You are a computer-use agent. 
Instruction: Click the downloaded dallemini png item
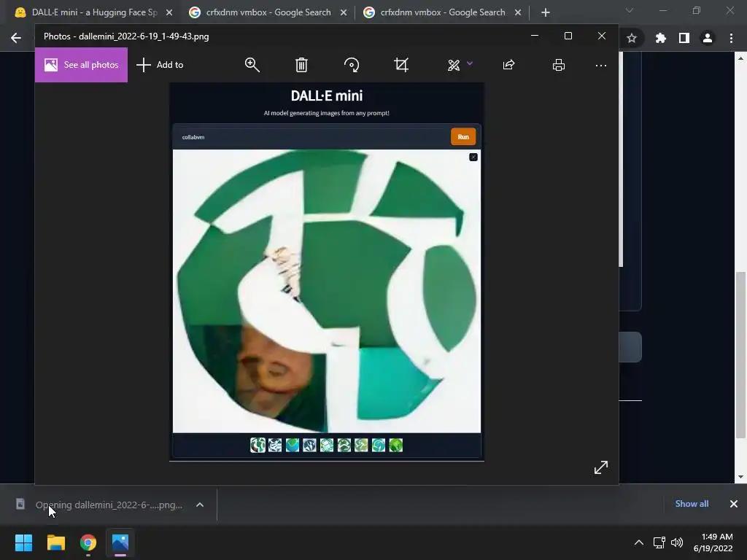(109, 505)
